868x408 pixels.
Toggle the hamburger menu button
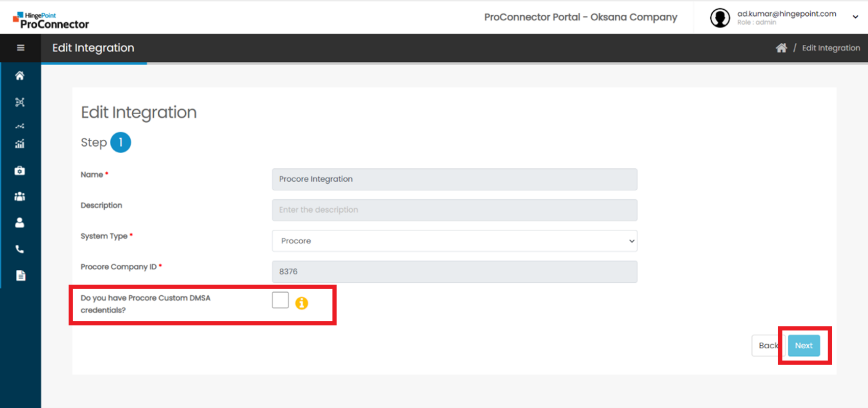tap(20, 48)
